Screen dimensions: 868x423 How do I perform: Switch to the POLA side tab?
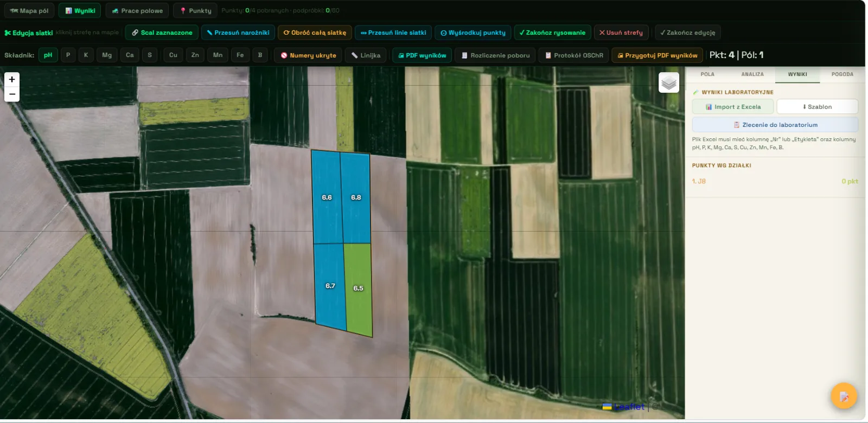click(707, 74)
